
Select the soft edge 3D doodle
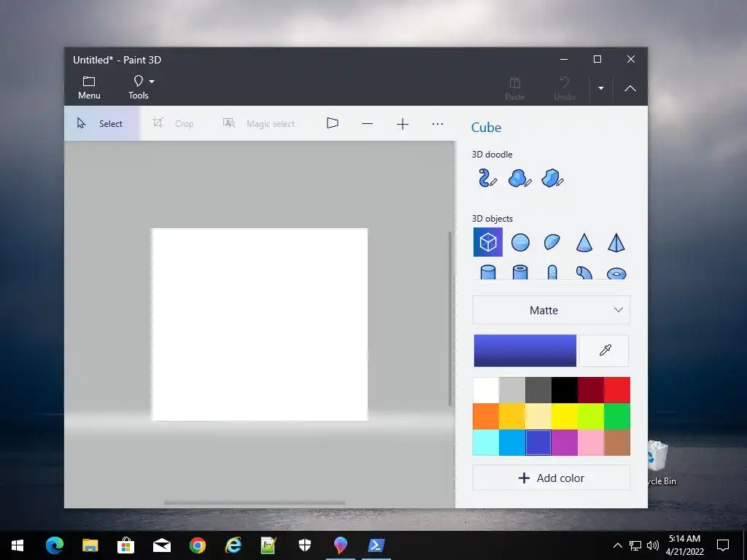click(x=519, y=178)
